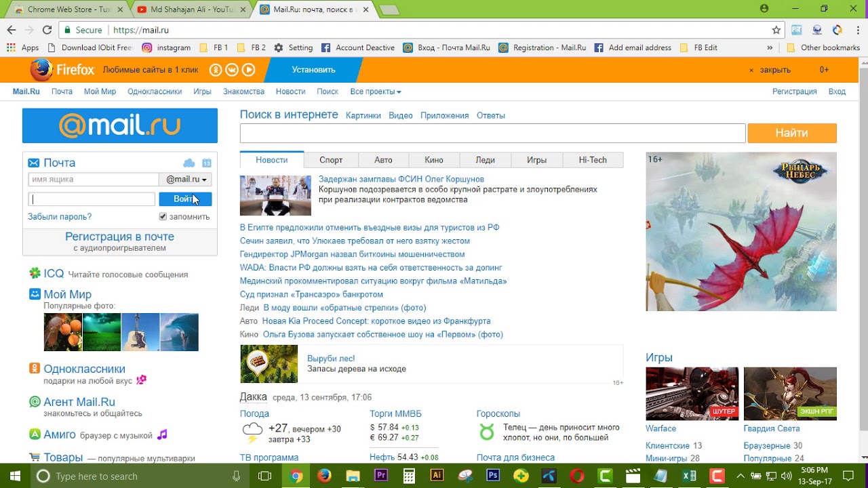The image size is (868, 488).
Task: Reload the page with the refresh button
Action: click(47, 30)
